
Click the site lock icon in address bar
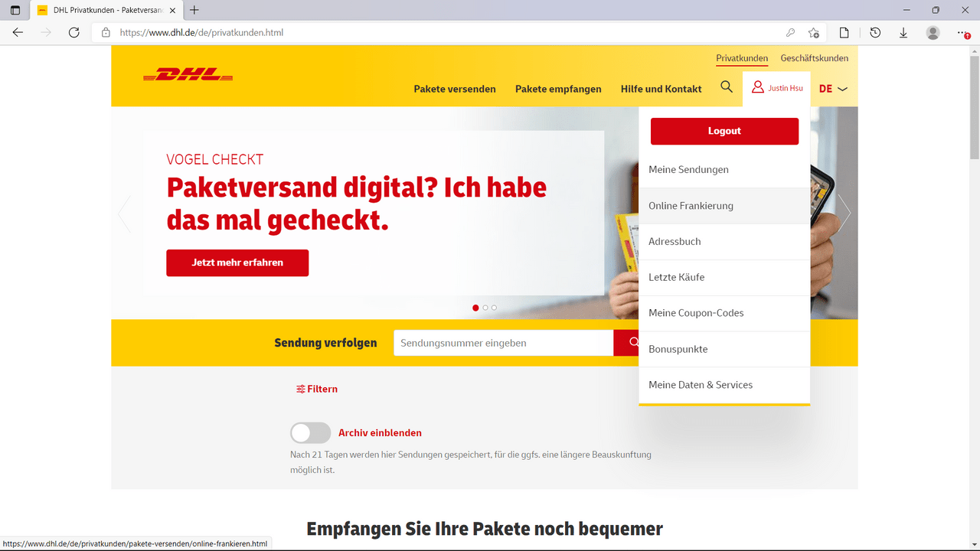[106, 33]
